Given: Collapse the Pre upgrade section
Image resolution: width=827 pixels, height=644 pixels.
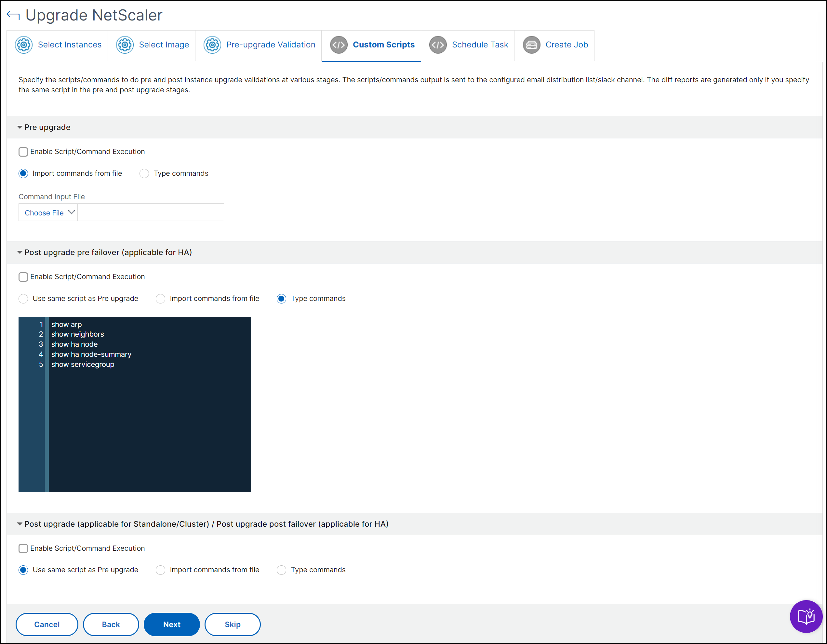Looking at the screenshot, I should (x=20, y=127).
